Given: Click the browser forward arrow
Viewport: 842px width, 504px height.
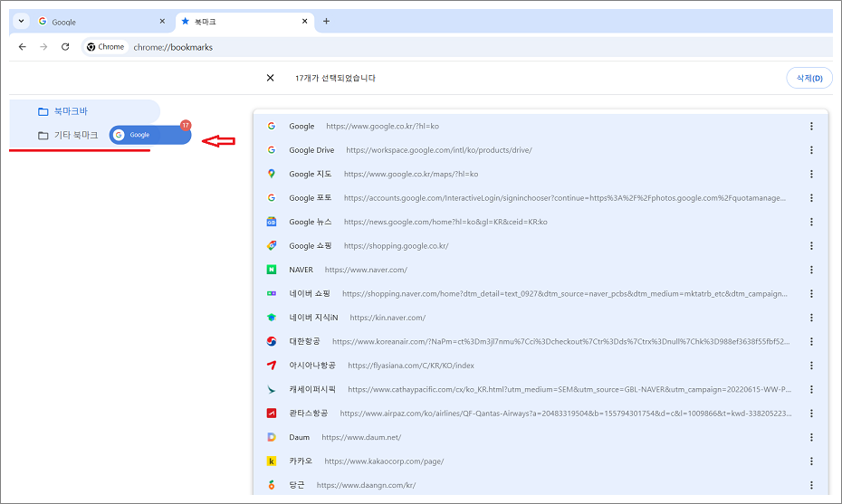Looking at the screenshot, I should coord(43,47).
